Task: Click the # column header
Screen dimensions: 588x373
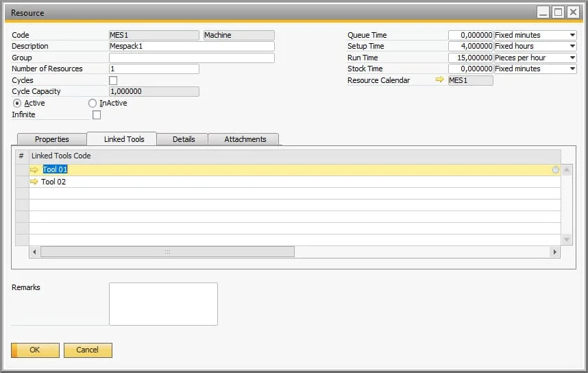Action: coord(22,156)
